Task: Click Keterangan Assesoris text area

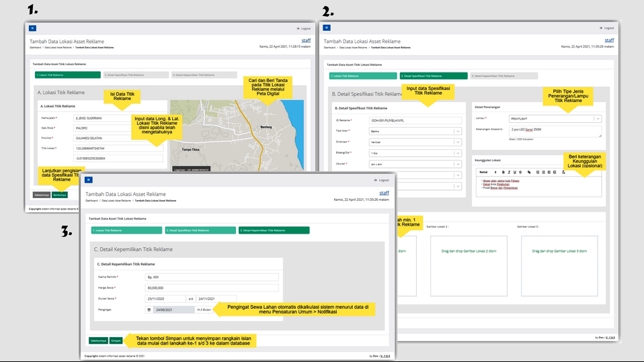Action: pos(555,132)
